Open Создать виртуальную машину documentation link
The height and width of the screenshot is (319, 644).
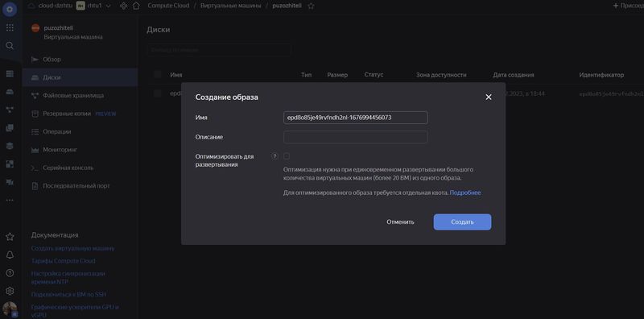point(72,248)
